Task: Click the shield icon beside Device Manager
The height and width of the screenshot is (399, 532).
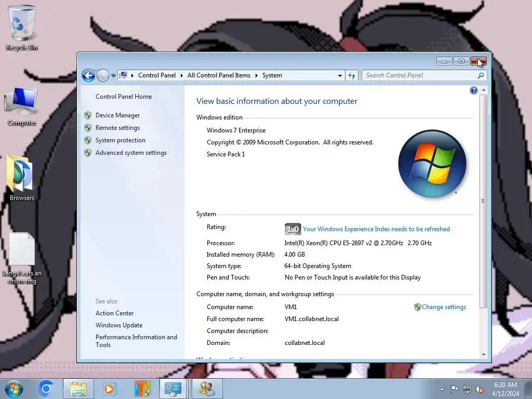Action: [x=88, y=115]
